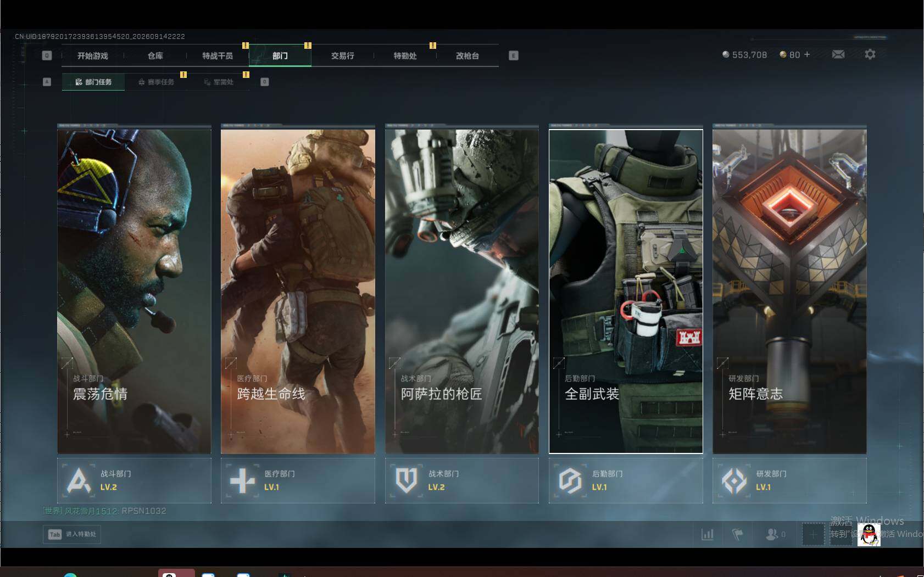924x577 pixels.
Task: Click the plus slot to add teammate
Action: click(x=813, y=534)
